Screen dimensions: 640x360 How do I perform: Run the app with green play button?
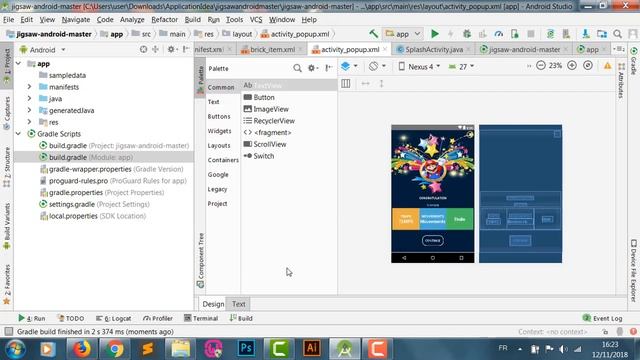tap(435, 34)
